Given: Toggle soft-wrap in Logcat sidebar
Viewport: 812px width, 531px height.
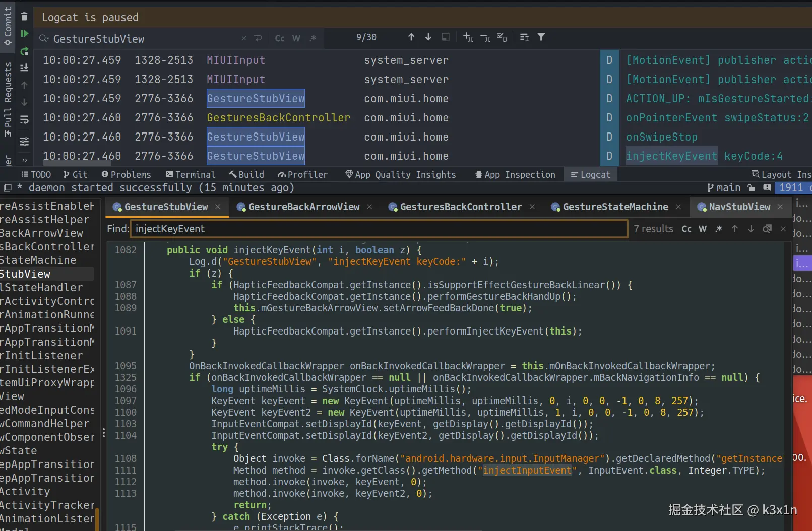Looking at the screenshot, I should click(24, 120).
